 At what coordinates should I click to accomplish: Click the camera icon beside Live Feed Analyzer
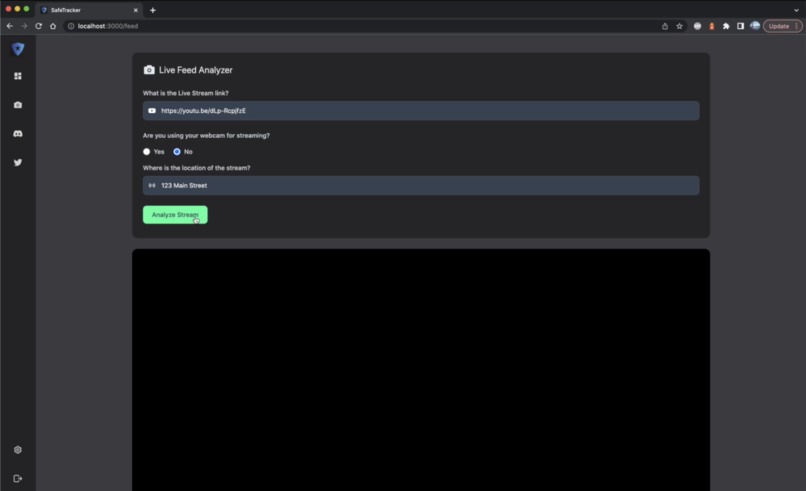149,70
